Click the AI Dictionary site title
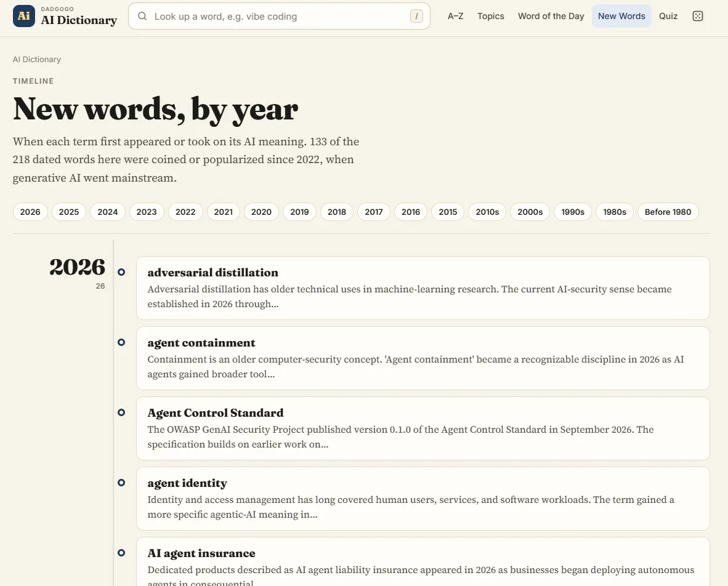728x586 pixels. click(x=79, y=20)
